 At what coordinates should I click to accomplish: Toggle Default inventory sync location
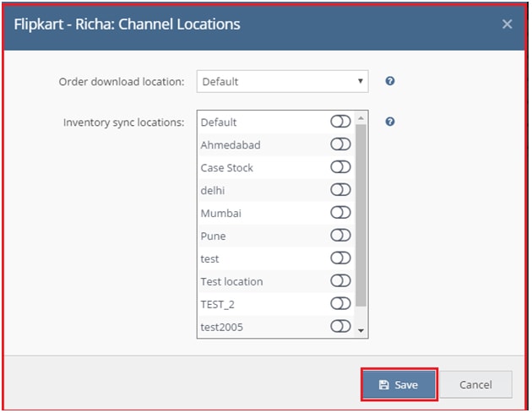click(x=340, y=122)
